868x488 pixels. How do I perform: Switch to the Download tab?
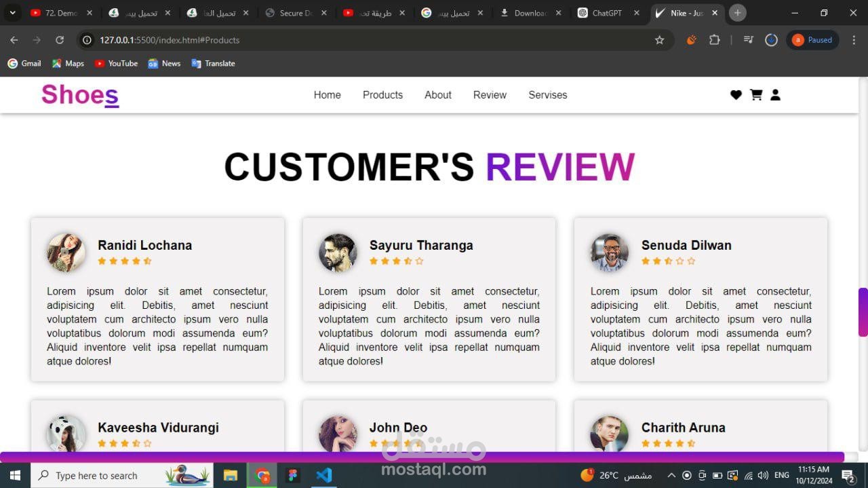pyautogui.click(x=532, y=13)
